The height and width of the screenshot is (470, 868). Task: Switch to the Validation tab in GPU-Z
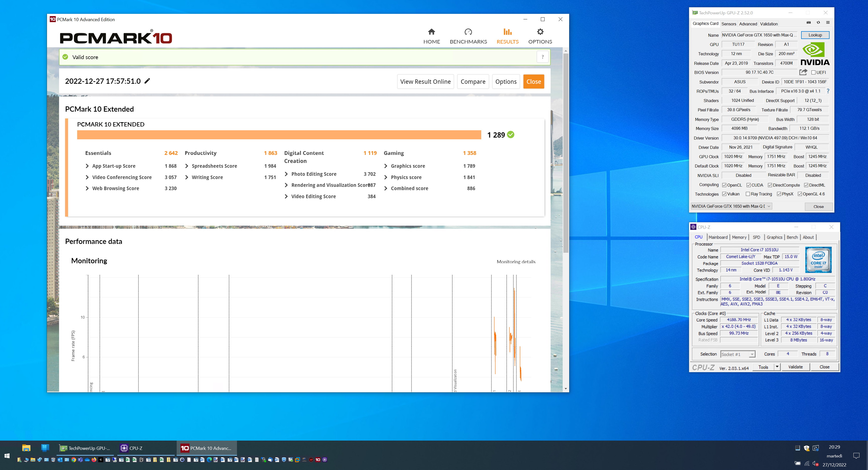point(768,24)
